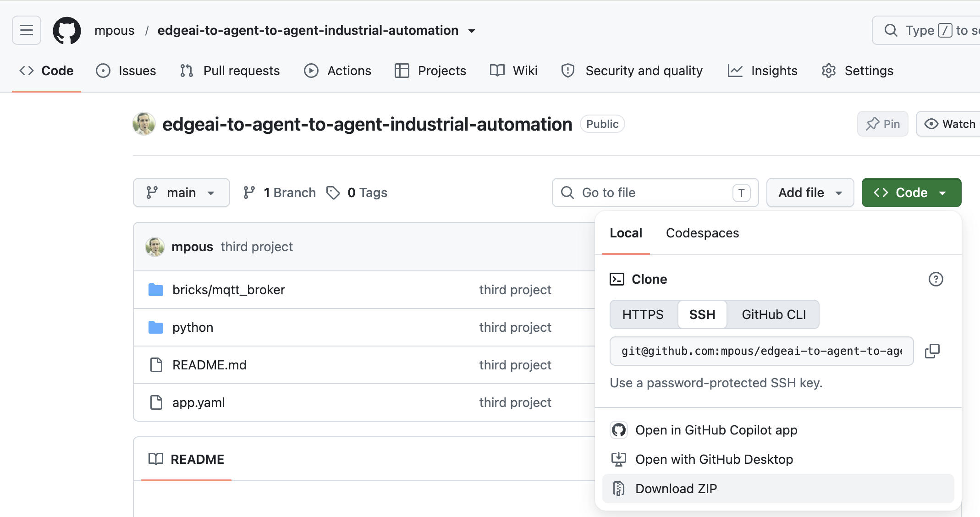Switch to the Code repository tab
The image size is (980, 517).
tap(46, 71)
